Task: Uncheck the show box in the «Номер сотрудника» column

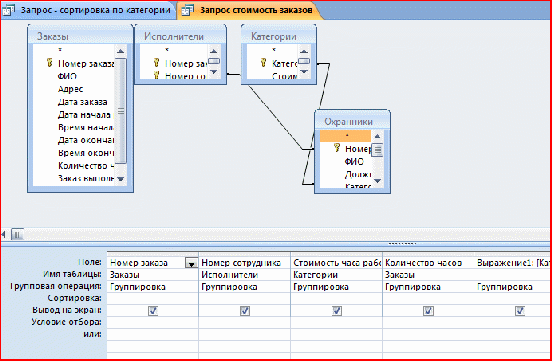Action: [245, 310]
